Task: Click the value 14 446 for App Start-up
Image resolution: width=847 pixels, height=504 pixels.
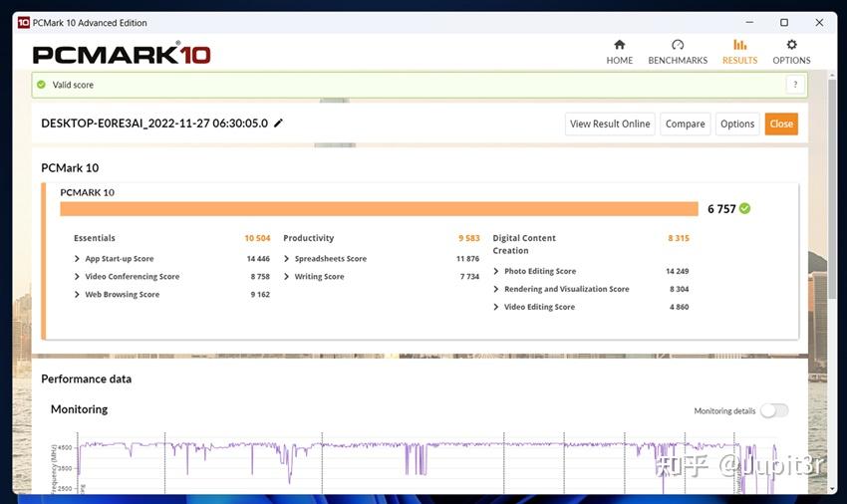Action: [258, 259]
